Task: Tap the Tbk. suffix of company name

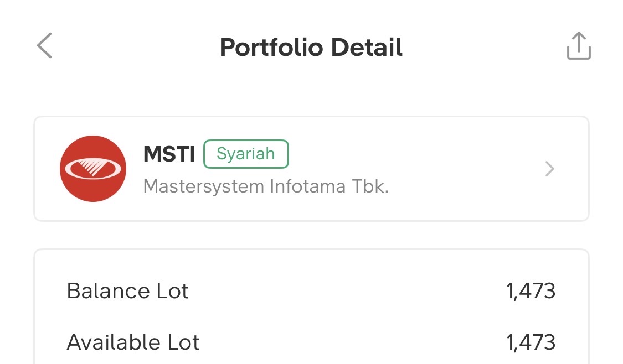Action: [x=370, y=186]
